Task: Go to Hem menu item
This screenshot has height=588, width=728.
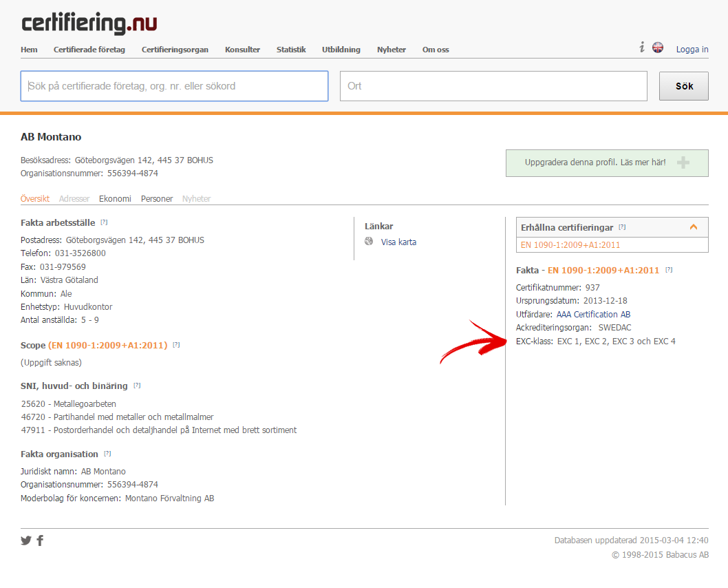Action: pyautogui.click(x=30, y=50)
